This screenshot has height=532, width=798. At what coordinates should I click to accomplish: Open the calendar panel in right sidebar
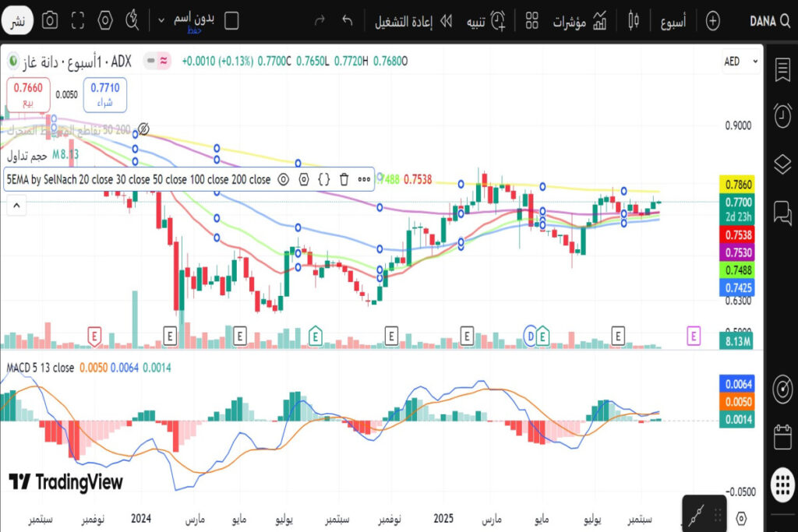782,437
